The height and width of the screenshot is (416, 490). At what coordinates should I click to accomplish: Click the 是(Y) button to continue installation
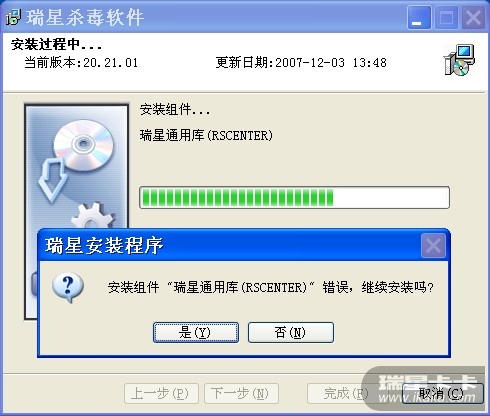[x=196, y=332]
